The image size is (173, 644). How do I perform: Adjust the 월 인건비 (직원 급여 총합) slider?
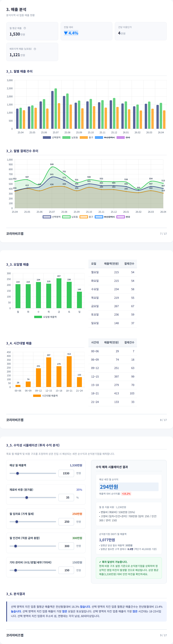[33, 546]
